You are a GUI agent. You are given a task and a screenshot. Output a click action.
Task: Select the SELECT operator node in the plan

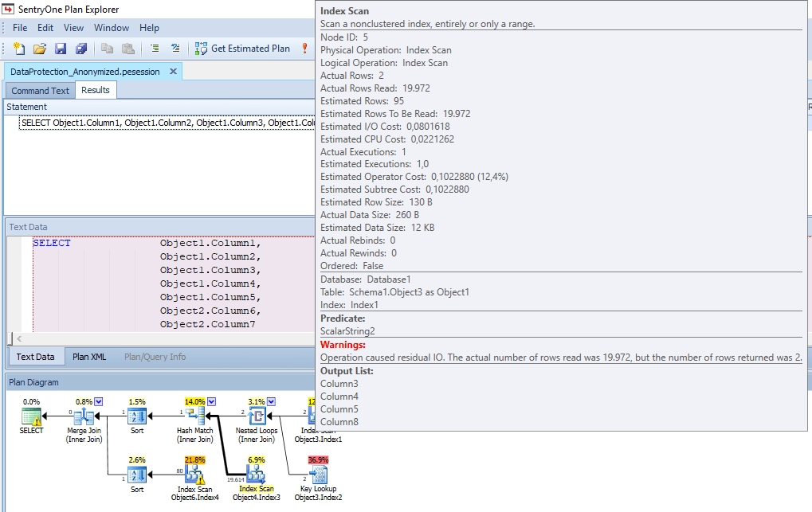click(31, 416)
